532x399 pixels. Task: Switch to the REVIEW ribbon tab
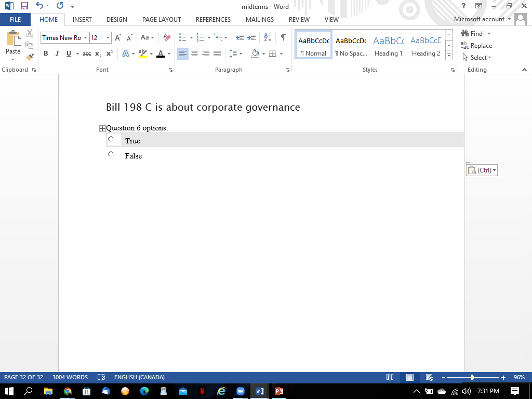click(299, 19)
